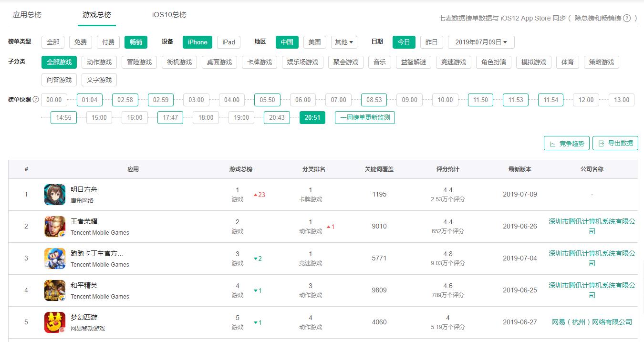644x342 pixels.
Task: Open the 梦幻西游 app name link
Action: (x=84, y=317)
